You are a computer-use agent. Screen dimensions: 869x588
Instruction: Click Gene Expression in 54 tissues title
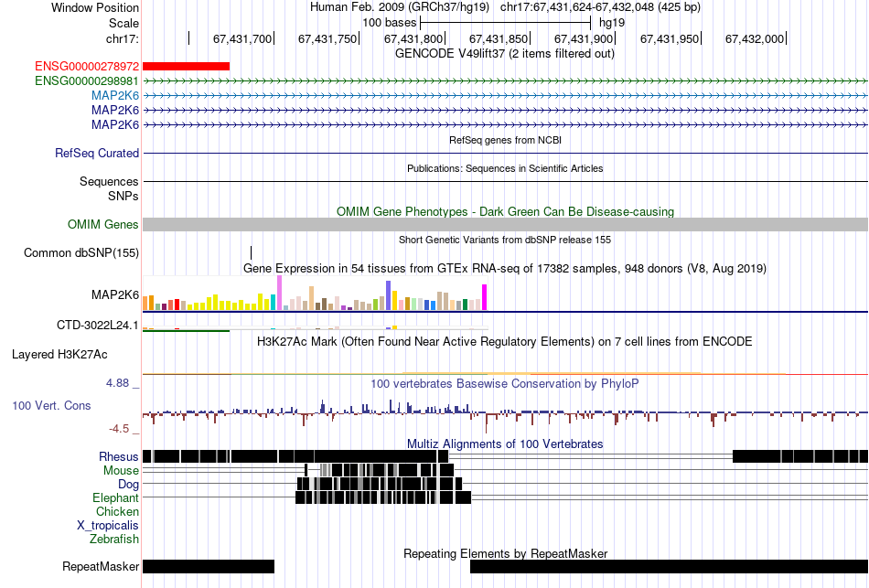pos(505,269)
